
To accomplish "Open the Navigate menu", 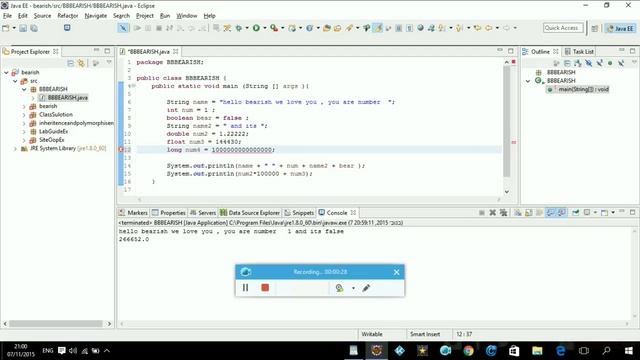I will pyautogui.click(x=96, y=16).
